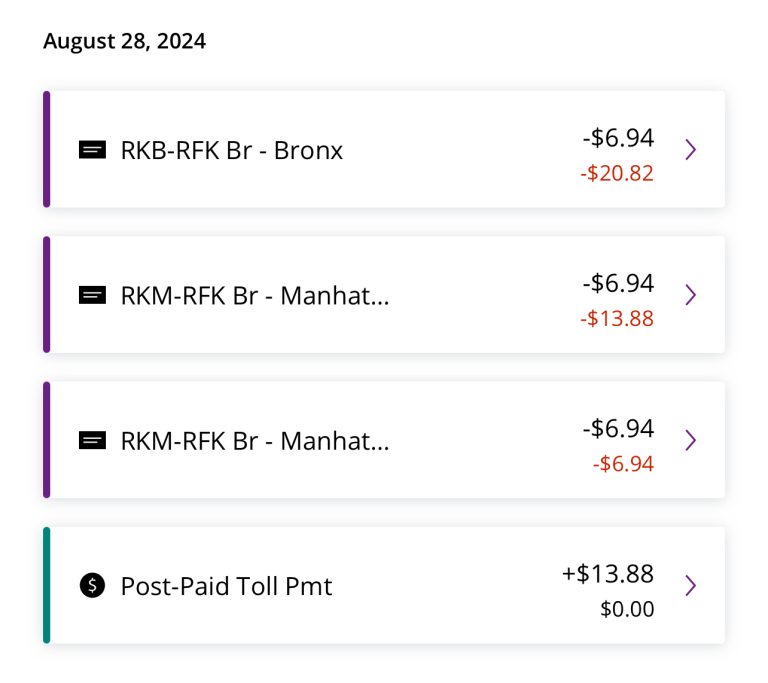Click toll tag icon beside RKB-RFK Br - Bronx
This screenshot has height=683, width=768.
coord(93,150)
